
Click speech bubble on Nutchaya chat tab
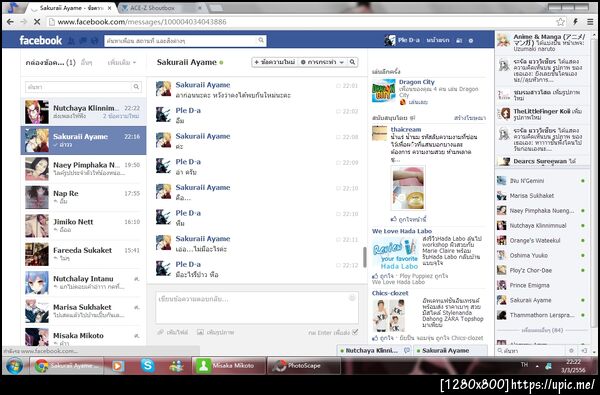click(x=407, y=350)
